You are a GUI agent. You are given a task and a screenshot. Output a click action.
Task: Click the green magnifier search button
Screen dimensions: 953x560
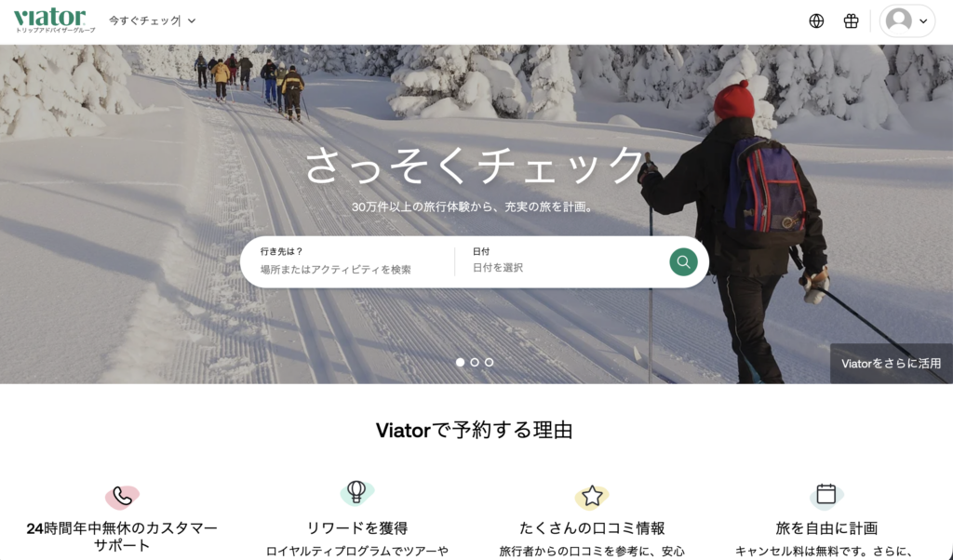[683, 261]
